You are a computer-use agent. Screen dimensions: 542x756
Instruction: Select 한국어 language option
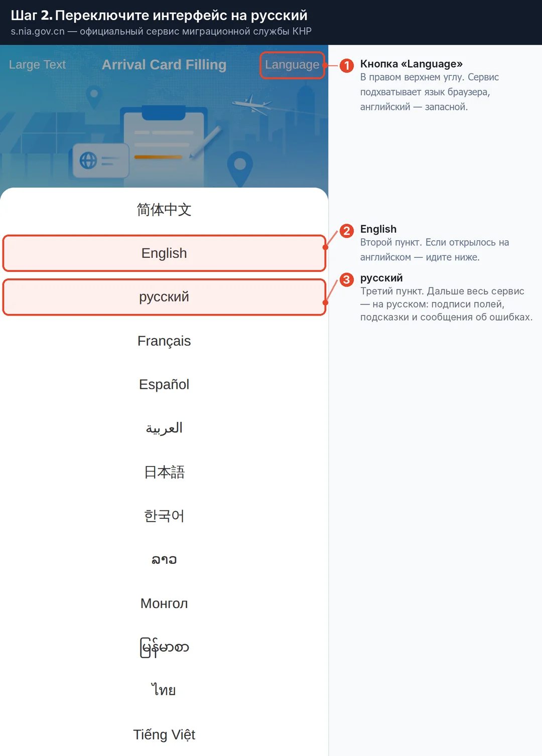(164, 516)
